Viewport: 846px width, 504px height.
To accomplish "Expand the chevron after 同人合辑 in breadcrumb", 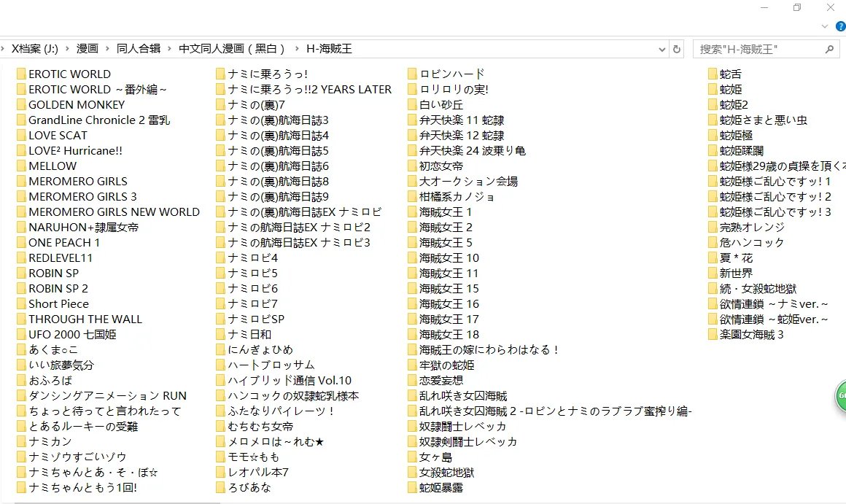I will (169, 49).
